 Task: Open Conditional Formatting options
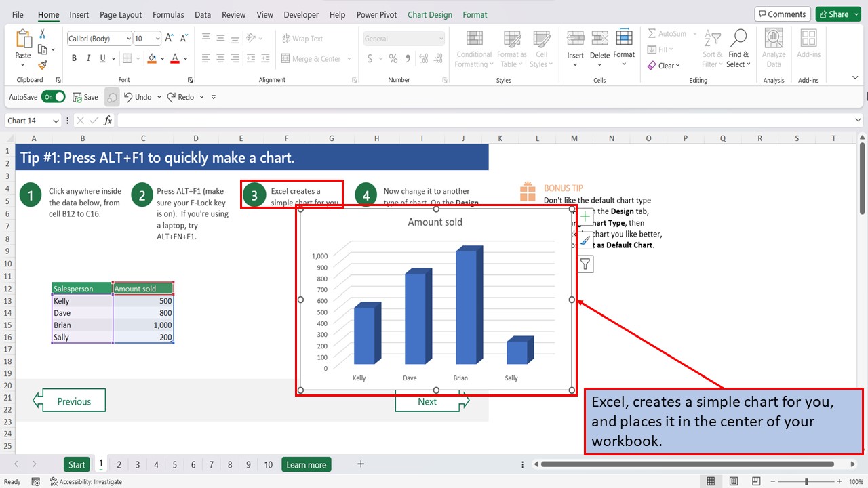[x=473, y=47]
